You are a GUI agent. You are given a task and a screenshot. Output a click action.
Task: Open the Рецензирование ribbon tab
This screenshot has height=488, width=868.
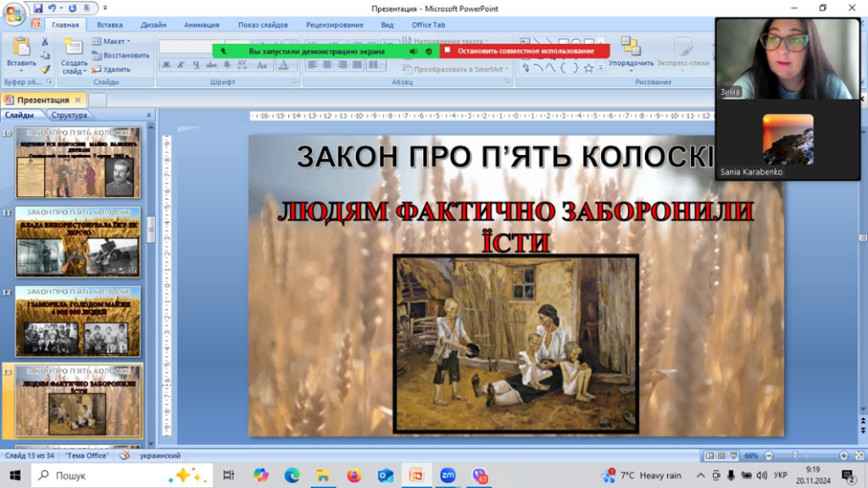click(x=334, y=25)
